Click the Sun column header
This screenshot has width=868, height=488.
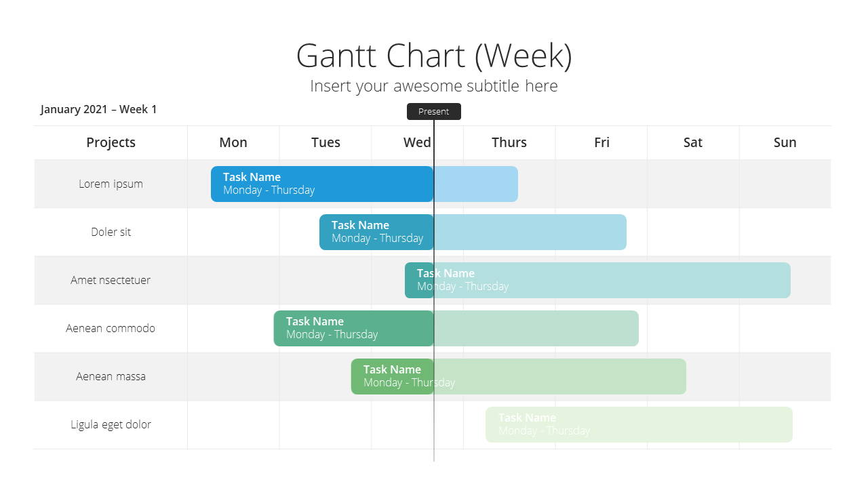pyautogui.click(x=785, y=142)
